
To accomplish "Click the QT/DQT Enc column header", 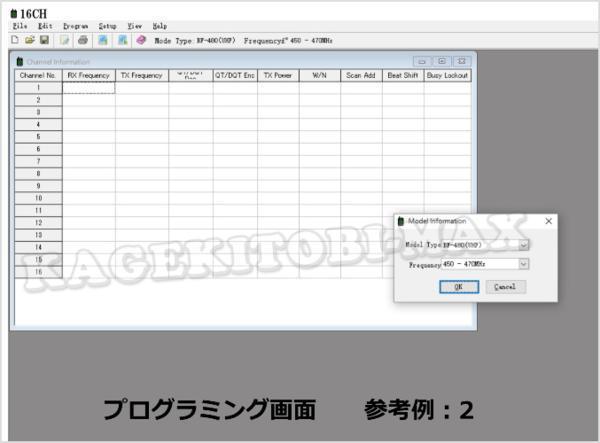I will [x=235, y=75].
